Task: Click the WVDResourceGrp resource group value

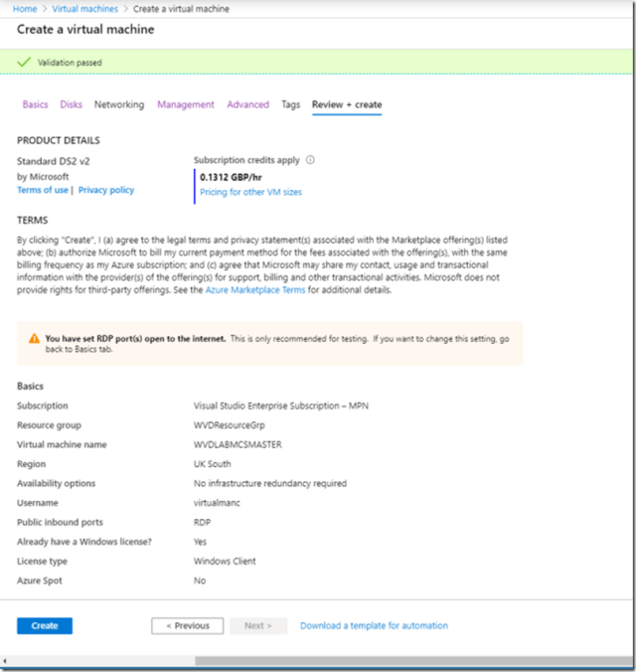Action: click(230, 425)
